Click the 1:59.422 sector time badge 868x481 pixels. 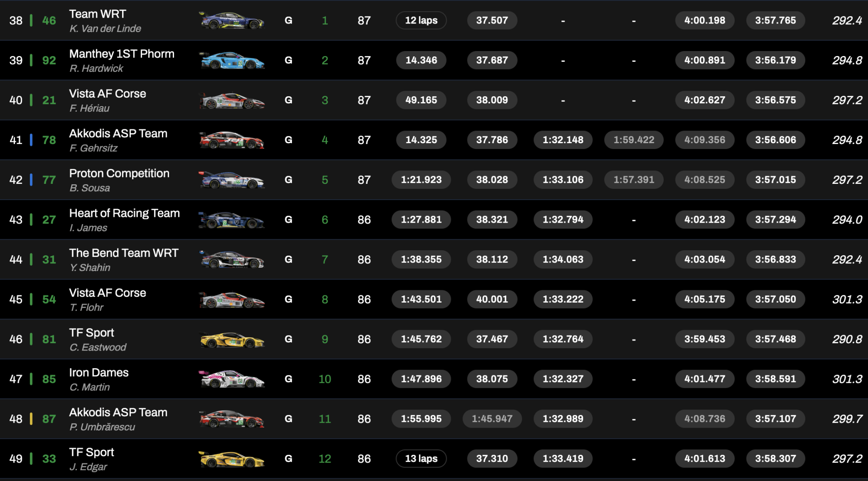(633, 140)
